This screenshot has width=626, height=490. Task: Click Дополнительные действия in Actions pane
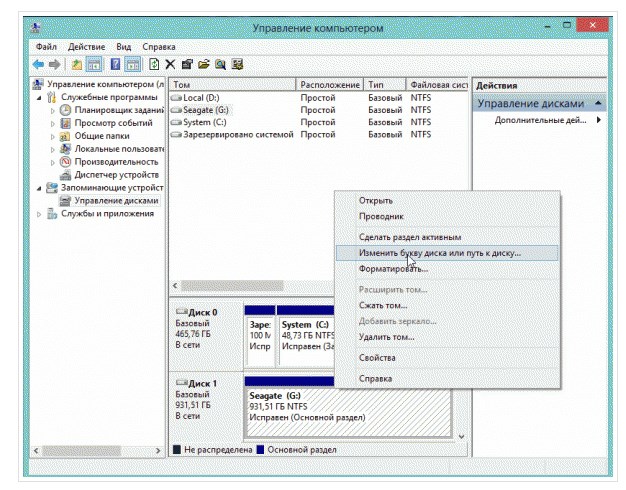click(x=540, y=120)
